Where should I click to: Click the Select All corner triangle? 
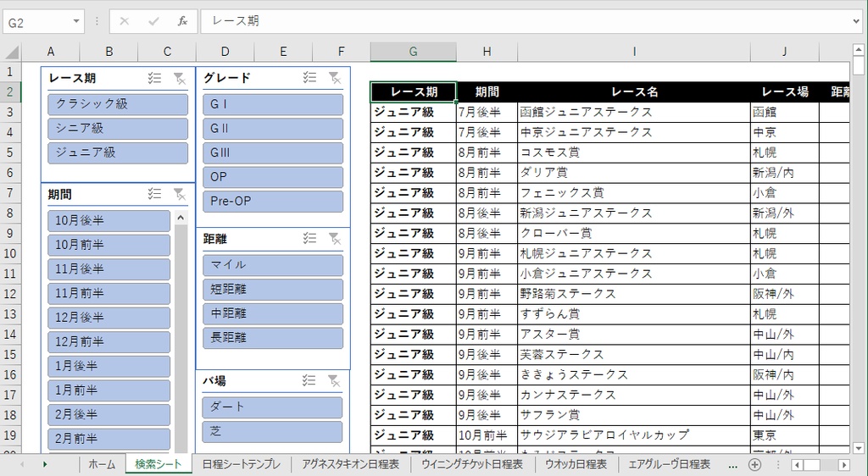pos(11,52)
